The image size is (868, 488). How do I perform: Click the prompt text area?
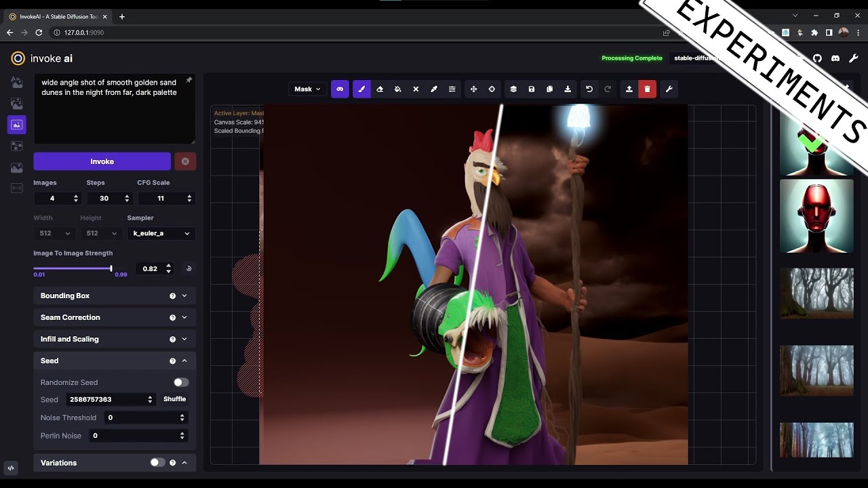[115, 109]
